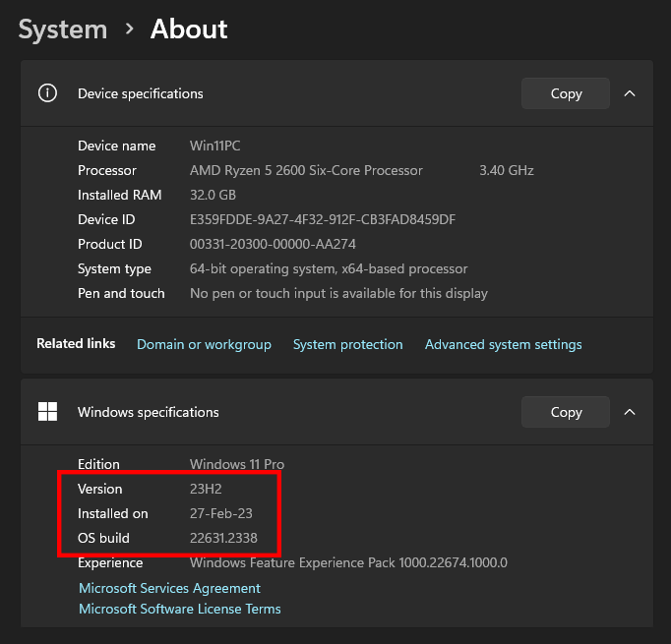Click the No pen or touch input text

coord(338,293)
